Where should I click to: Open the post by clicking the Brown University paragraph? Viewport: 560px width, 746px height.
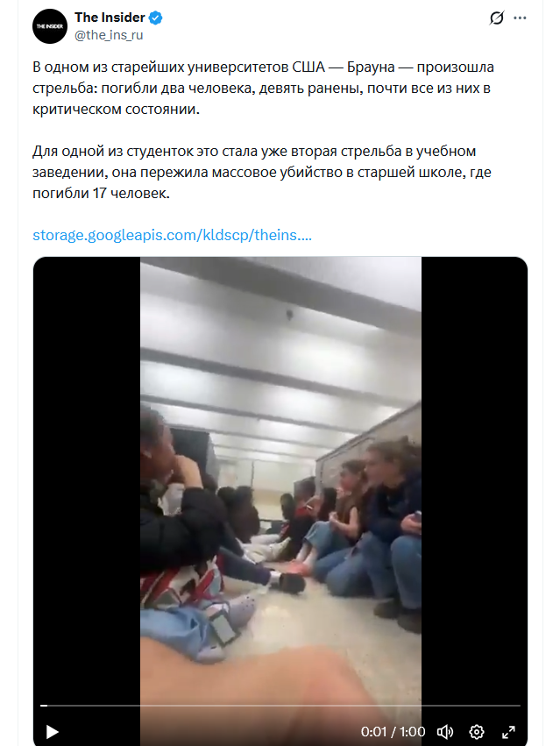(263, 88)
